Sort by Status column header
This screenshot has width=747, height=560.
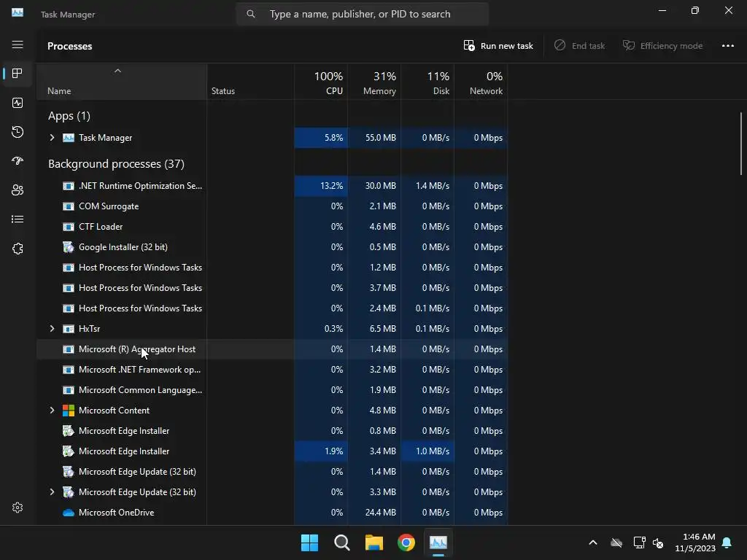point(251,82)
